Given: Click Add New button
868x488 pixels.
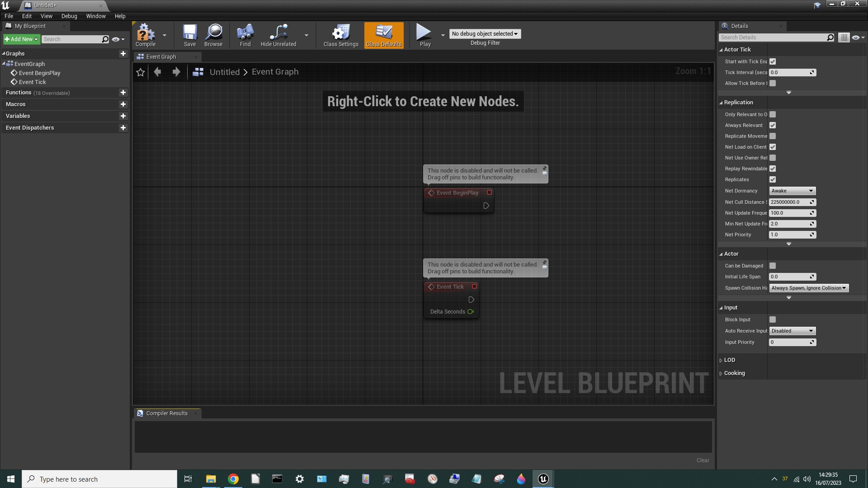Looking at the screenshot, I should (x=21, y=39).
